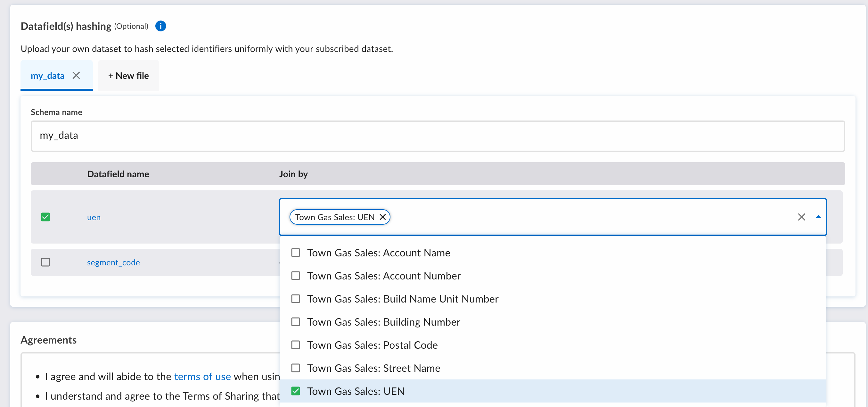Tick Town Gas Sales: Account Name option
868x407 pixels.
coord(296,253)
